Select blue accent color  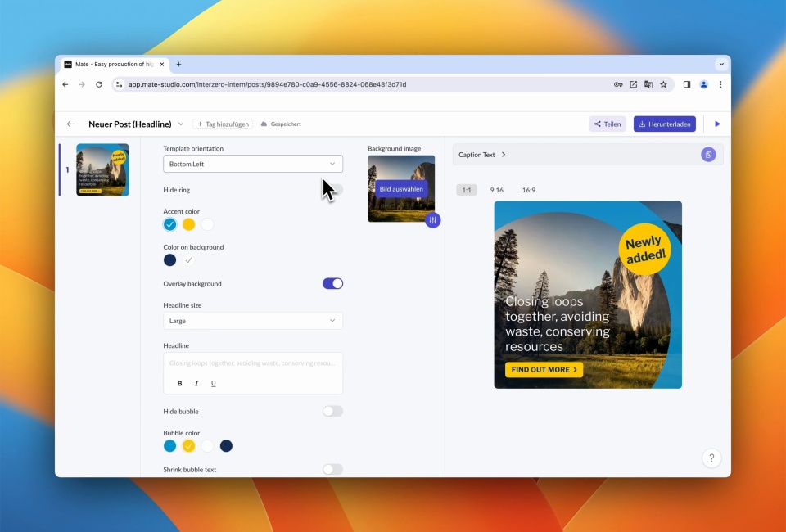tap(170, 224)
